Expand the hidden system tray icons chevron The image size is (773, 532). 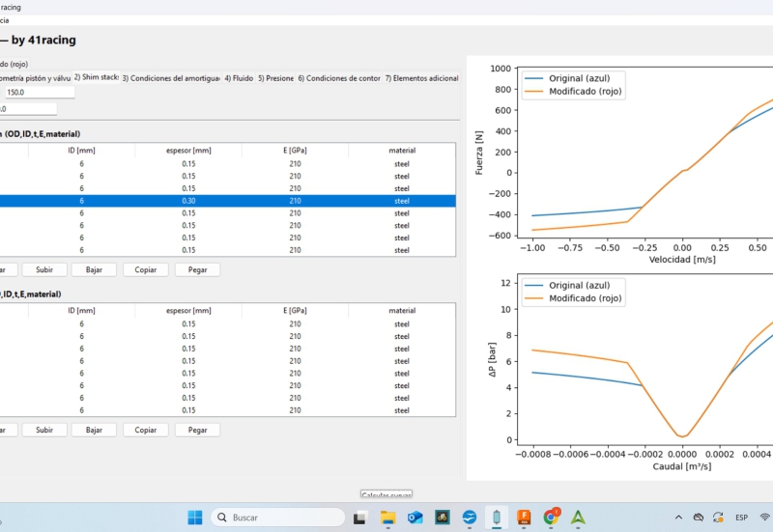678,517
